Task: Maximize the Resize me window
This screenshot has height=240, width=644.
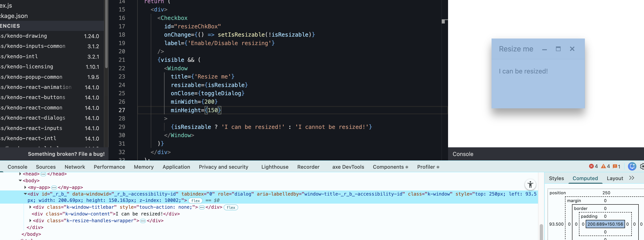Action: pyautogui.click(x=558, y=49)
